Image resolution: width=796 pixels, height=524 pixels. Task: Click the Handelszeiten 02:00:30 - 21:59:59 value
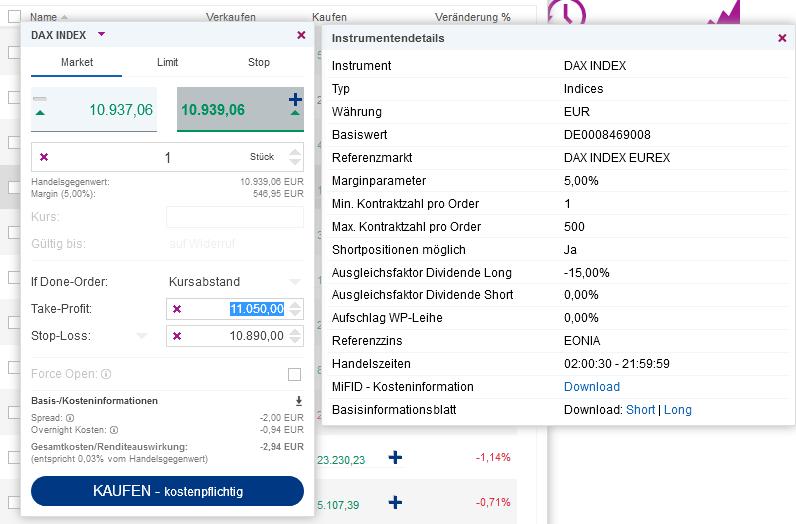click(x=617, y=364)
